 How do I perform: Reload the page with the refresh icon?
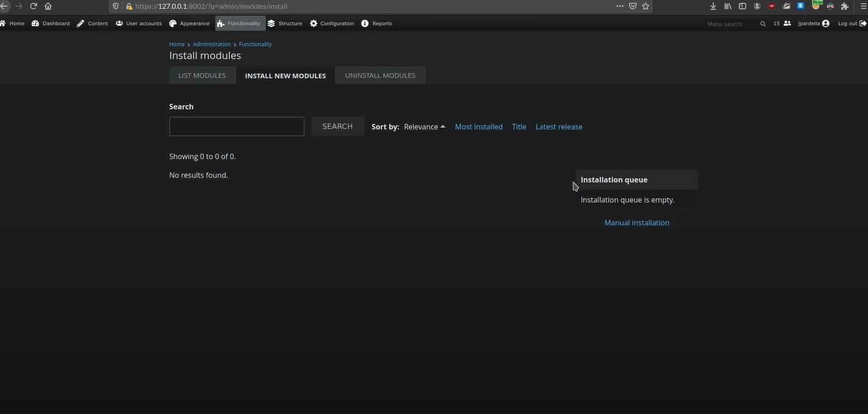click(x=33, y=6)
